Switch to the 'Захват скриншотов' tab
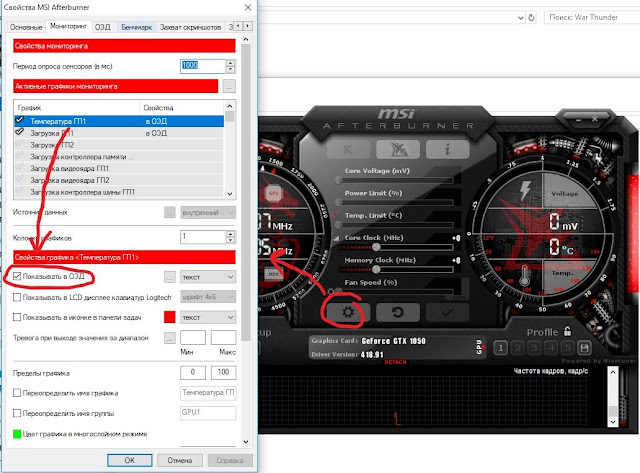 (190, 27)
